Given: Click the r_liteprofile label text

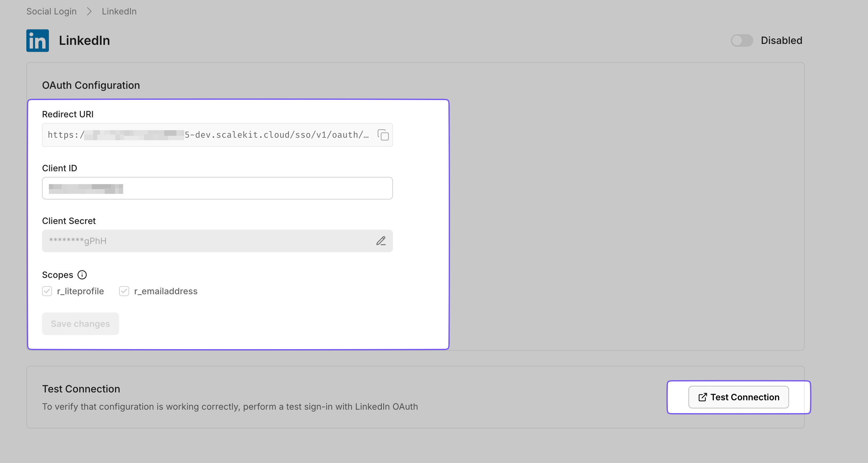Looking at the screenshot, I should pos(80,291).
